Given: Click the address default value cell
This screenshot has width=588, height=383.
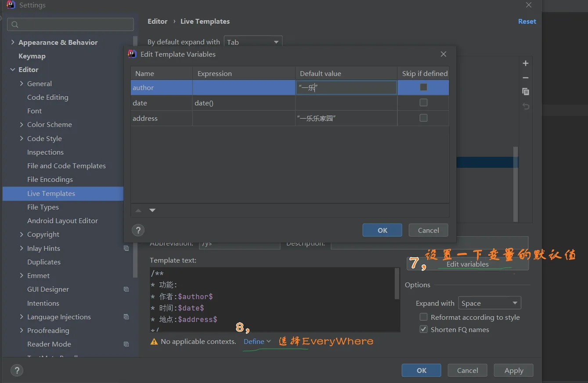Looking at the screenshot, I should pos(346,118).
